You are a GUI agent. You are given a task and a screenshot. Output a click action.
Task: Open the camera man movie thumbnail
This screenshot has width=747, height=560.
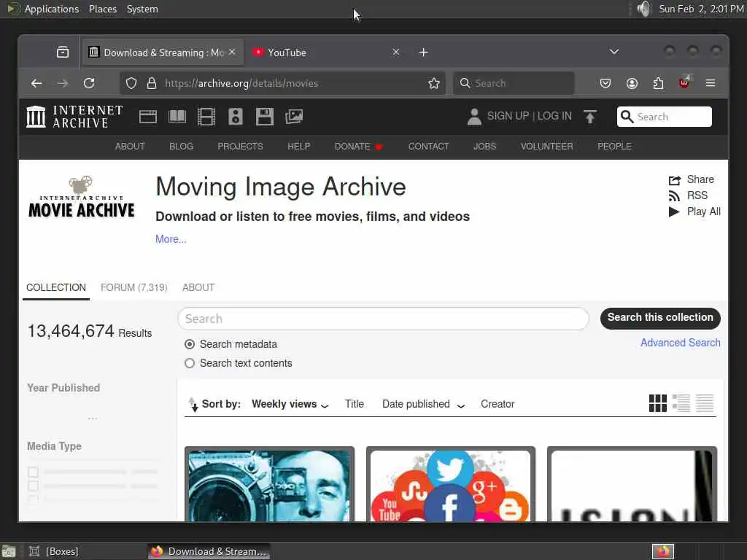269,484
